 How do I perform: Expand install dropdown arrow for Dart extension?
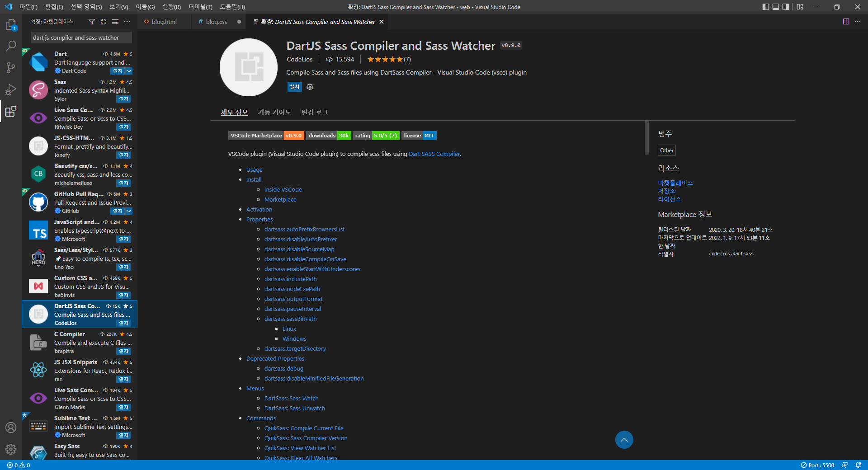coord(129,71)
